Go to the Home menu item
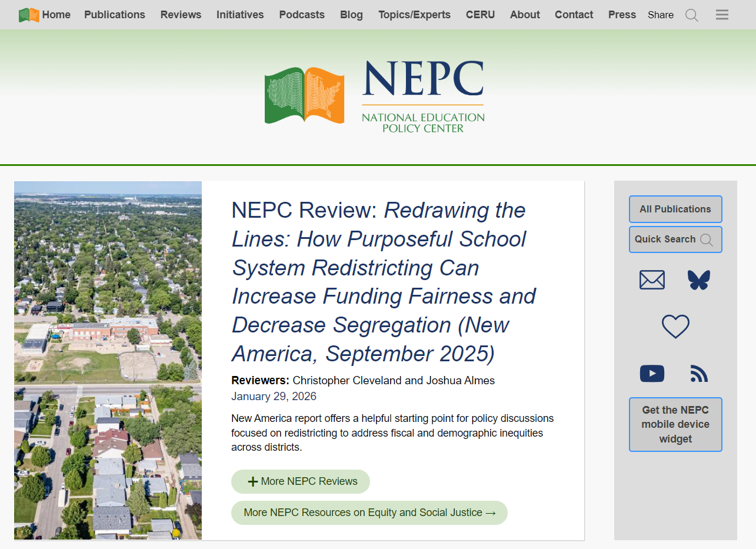 click(56, 15)
